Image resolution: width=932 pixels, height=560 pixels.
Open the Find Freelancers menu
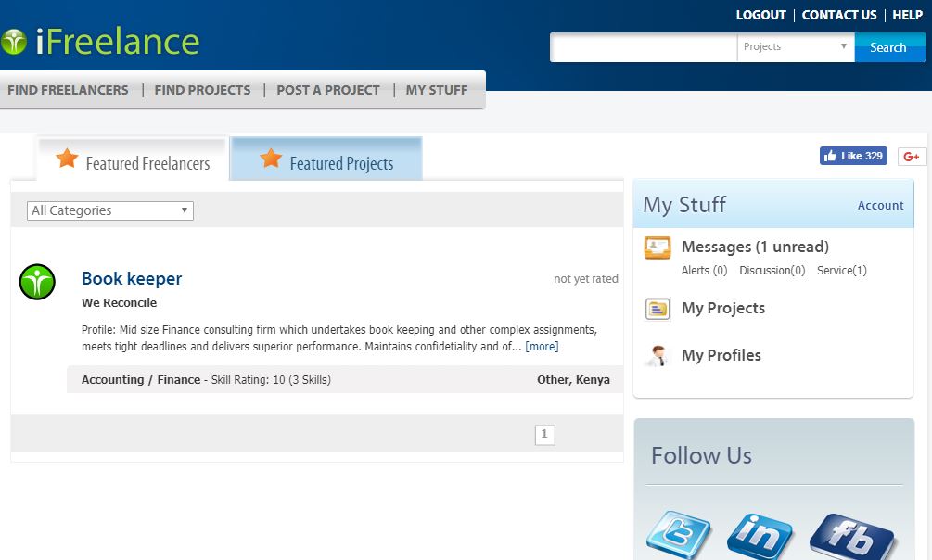tap(68, 90)
